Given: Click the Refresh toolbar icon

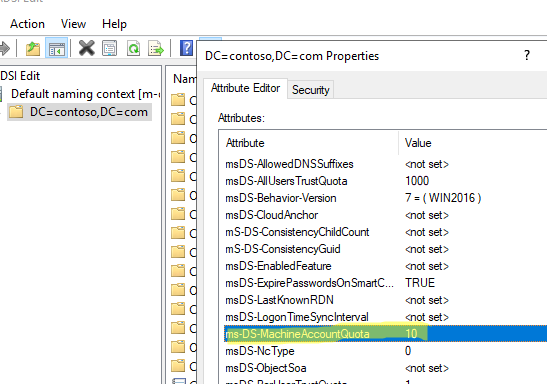Looking at the screenshot, I should 133,48.
